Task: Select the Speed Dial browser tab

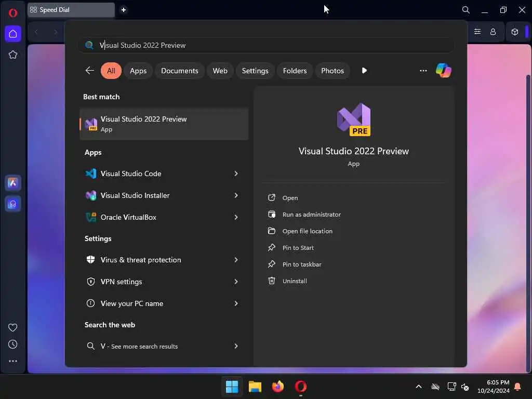Action: click(71, 10)
